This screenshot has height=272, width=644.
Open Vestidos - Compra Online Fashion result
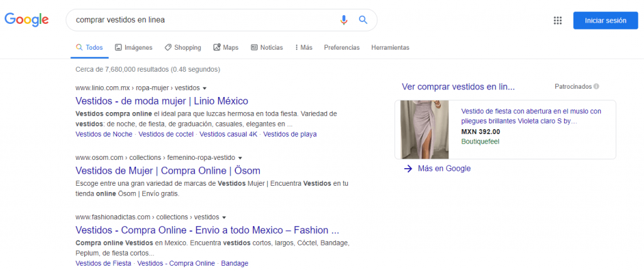click(x=208, y=230)
